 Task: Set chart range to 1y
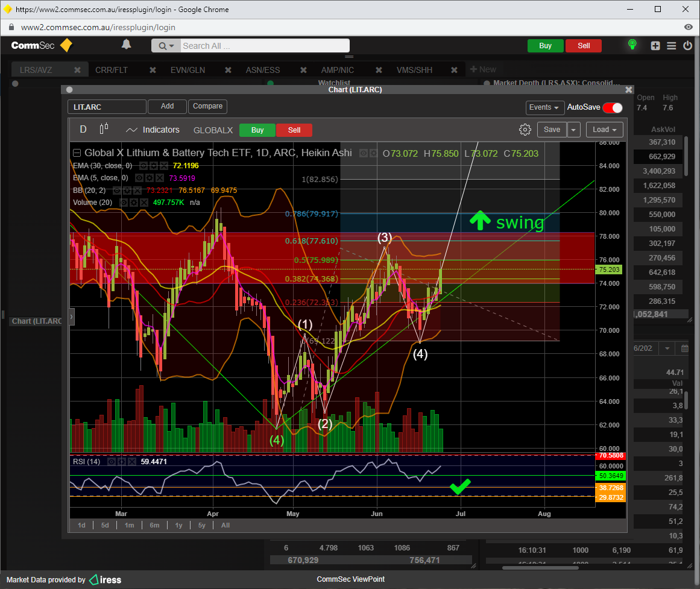[178, 525]
